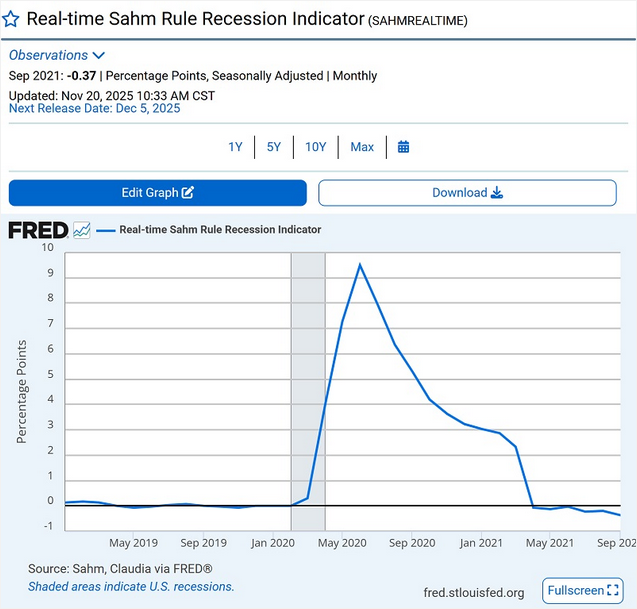Click the Sep 2020 axis label

(412, 542)
